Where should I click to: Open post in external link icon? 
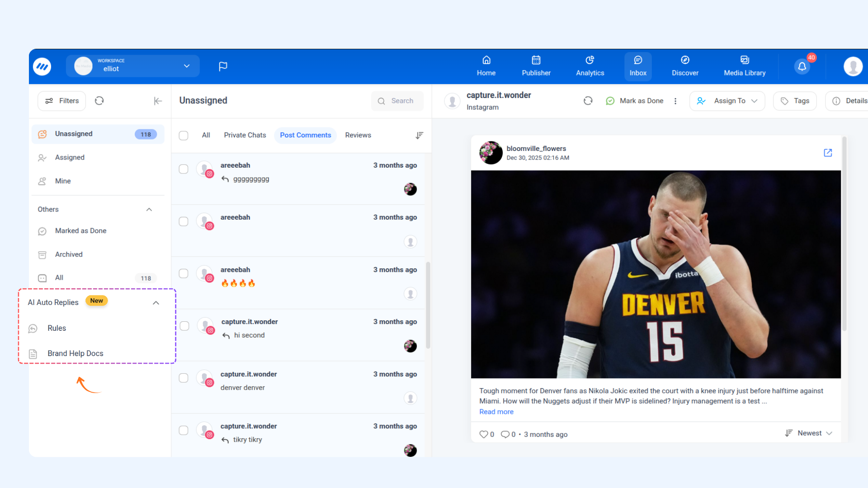(x=828, y=153)
